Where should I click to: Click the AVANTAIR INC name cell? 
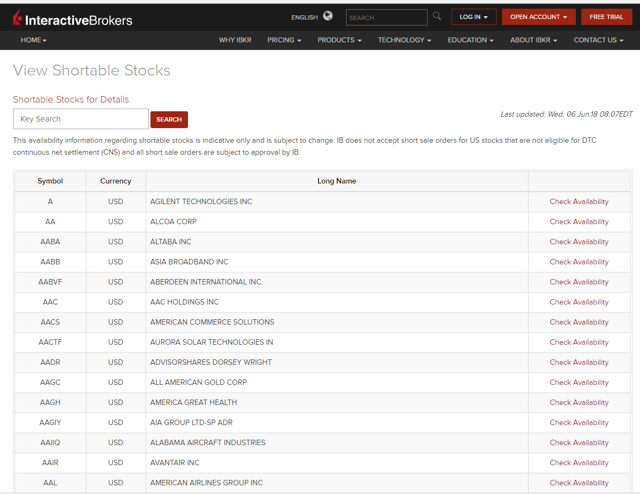tap(337, 463)
